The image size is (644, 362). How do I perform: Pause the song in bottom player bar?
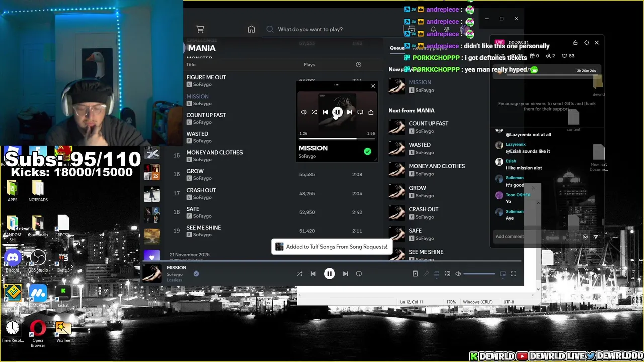329,274
